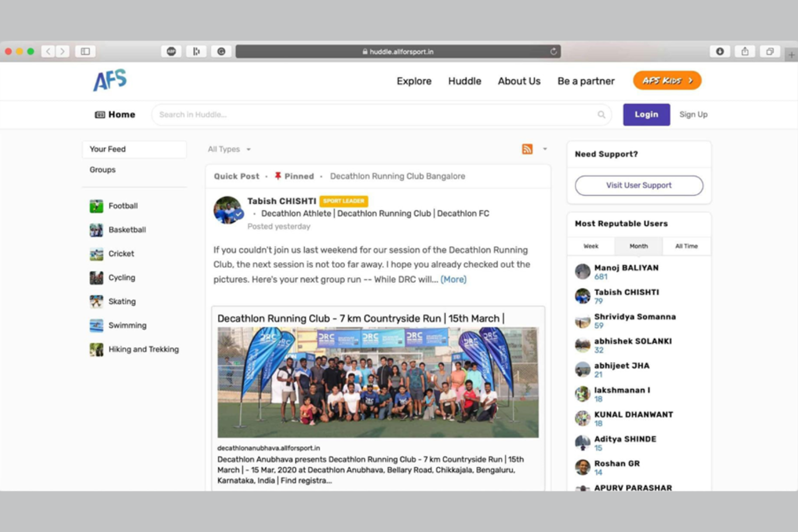Expand the All Types filter dropdown
Image resolution: width=798 pixels, height=532 pixels.
(x=229, y=149)
